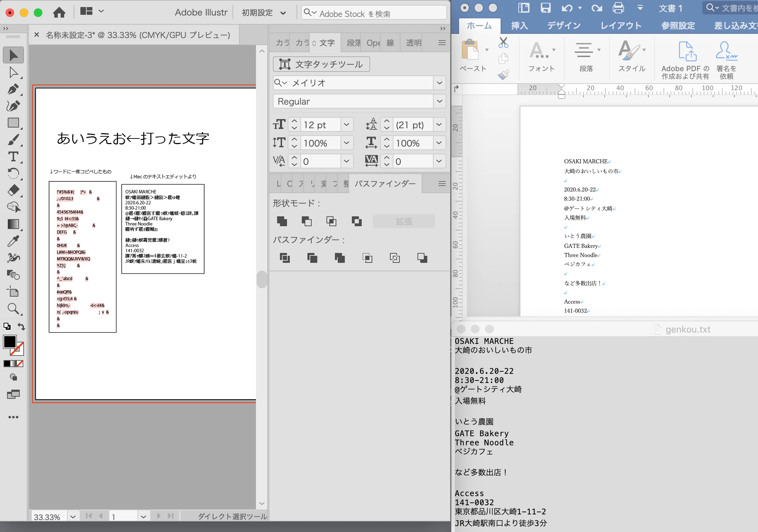Image resolution: width=758 pixels, height=532 pixels.
Task: Open the Word デザイン ribbon tab
Action: click(563, 25)
